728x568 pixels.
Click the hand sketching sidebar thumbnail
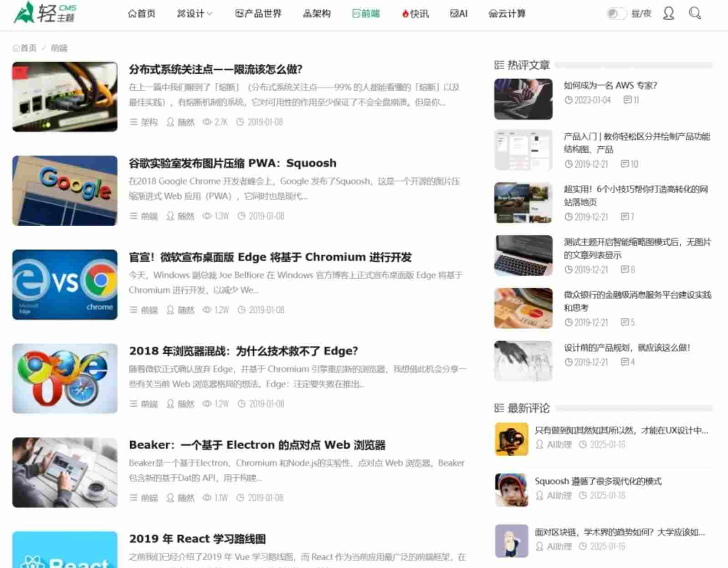(523, 361)
